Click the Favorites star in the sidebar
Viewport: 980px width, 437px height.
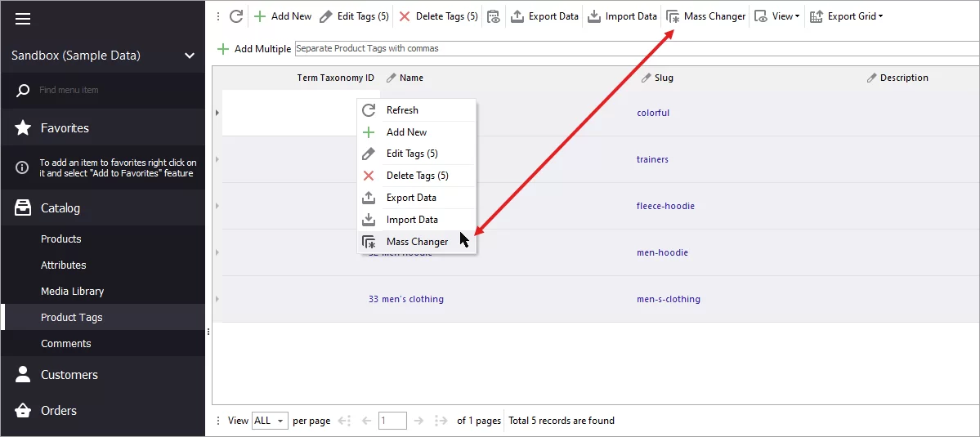24,128
